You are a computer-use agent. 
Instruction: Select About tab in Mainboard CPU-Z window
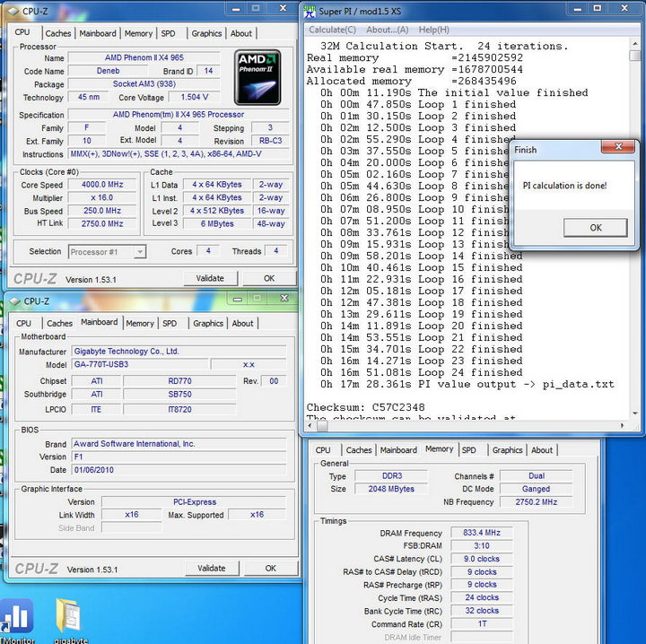point(242,323)
